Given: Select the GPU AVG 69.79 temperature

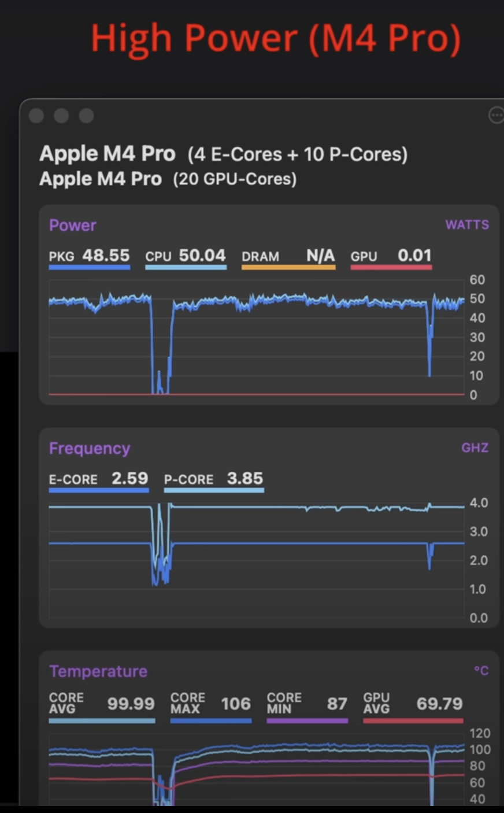Looking at the screenshot, I should click(x=413, y=704).
